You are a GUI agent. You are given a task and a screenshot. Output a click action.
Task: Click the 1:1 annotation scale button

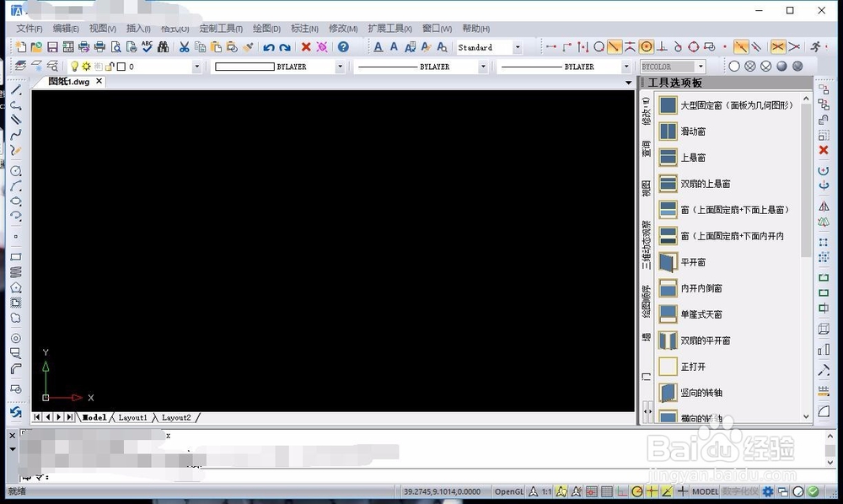546,491
